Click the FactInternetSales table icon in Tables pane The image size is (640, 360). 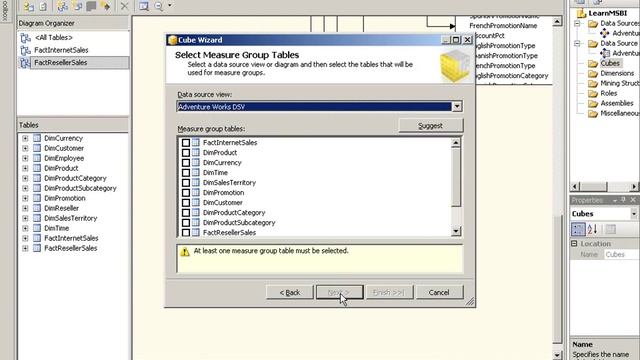point(37,238)
